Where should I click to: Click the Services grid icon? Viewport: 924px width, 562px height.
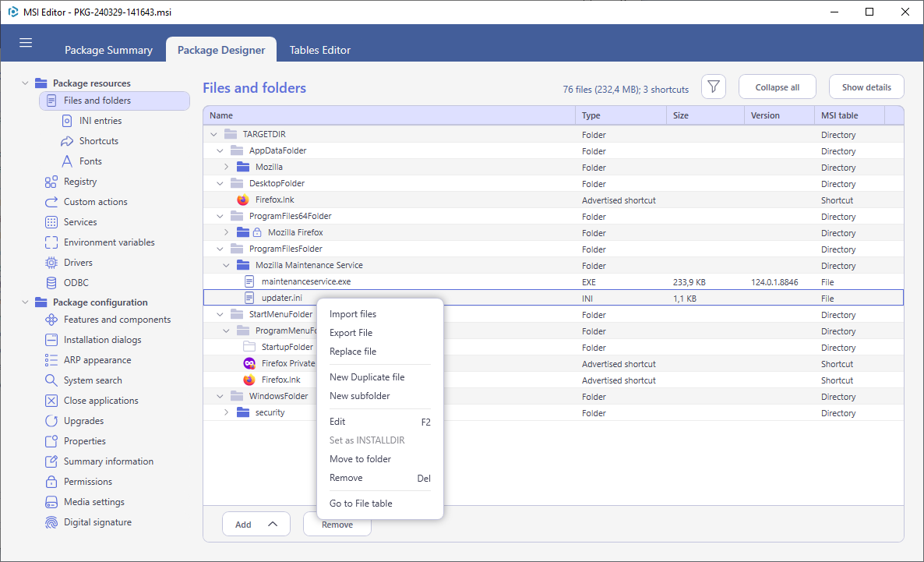[51, 222]
